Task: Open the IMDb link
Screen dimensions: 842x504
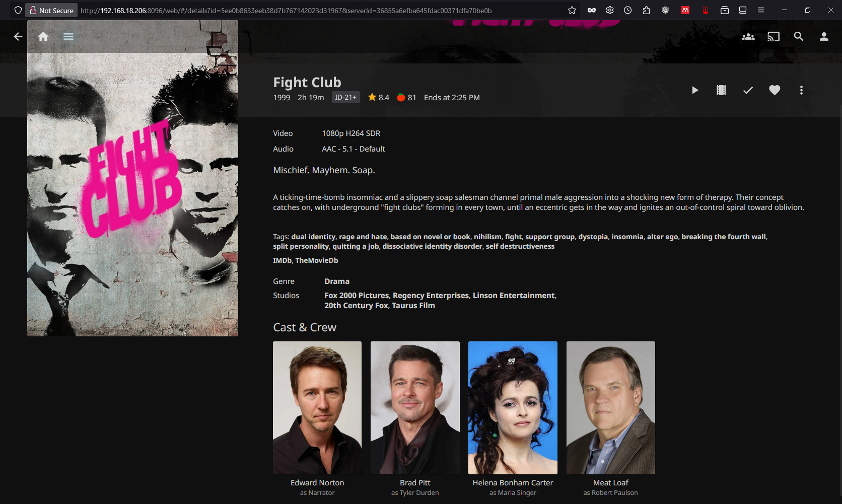Action: pyautogui.click(x=282, y=260)
